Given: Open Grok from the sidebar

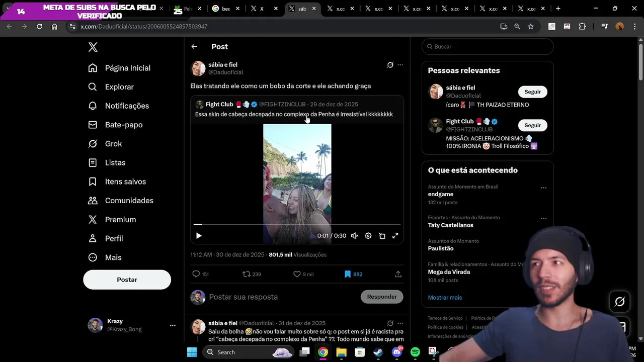Looking at the screenshot, I should 105,144.
